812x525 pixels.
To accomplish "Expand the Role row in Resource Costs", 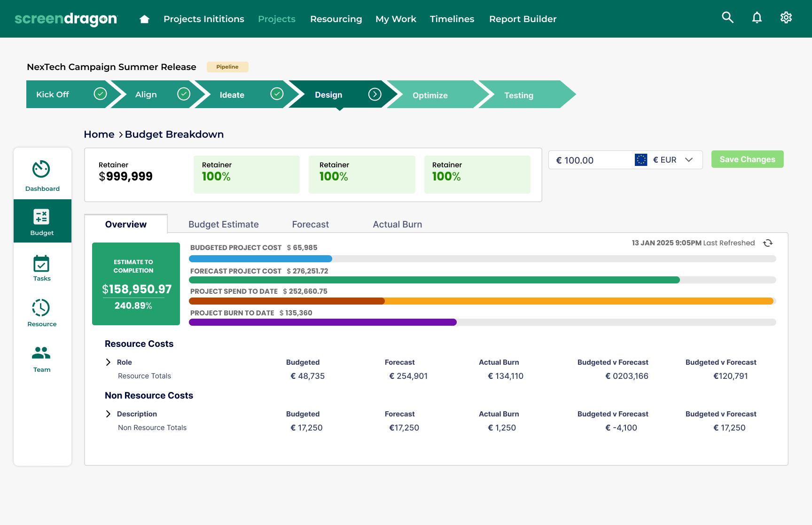I will pos(109,362).
